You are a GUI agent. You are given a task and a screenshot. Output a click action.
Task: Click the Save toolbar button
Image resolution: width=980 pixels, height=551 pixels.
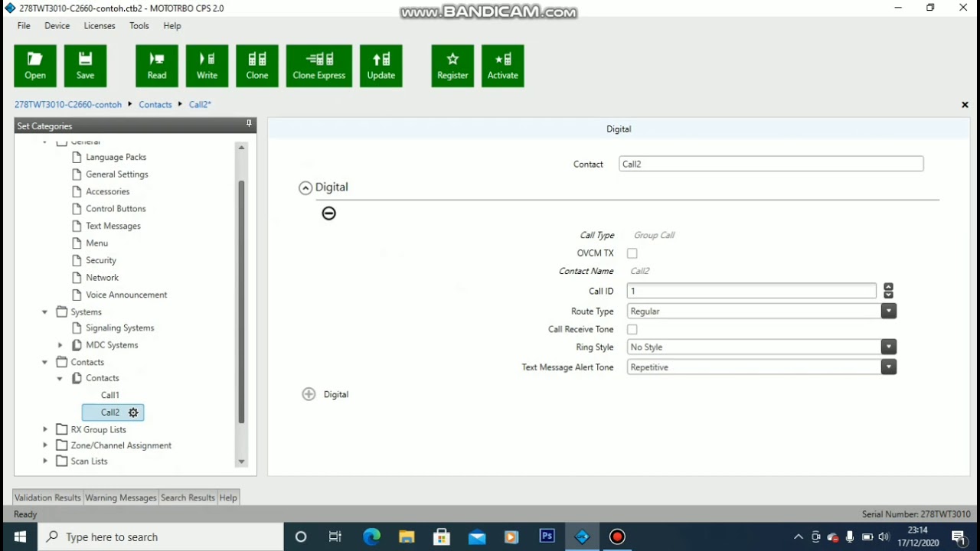tap(86, 66)
